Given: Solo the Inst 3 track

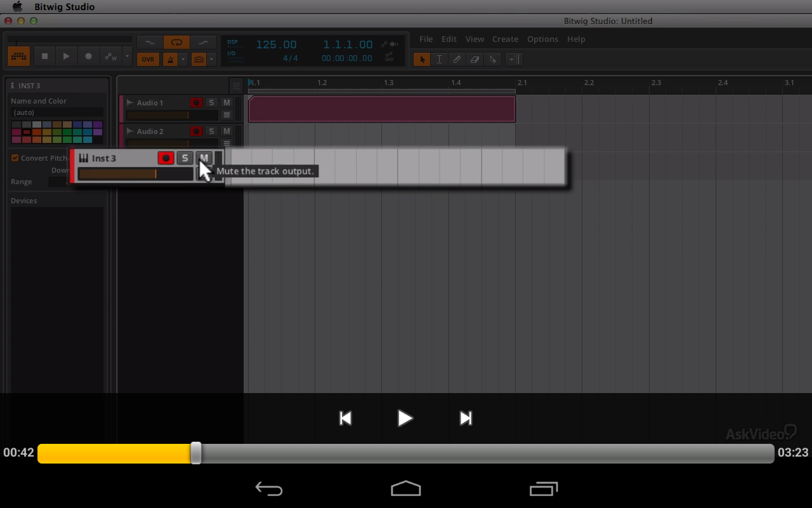Looking at the screenshot, I should click(x=185, y=158).
